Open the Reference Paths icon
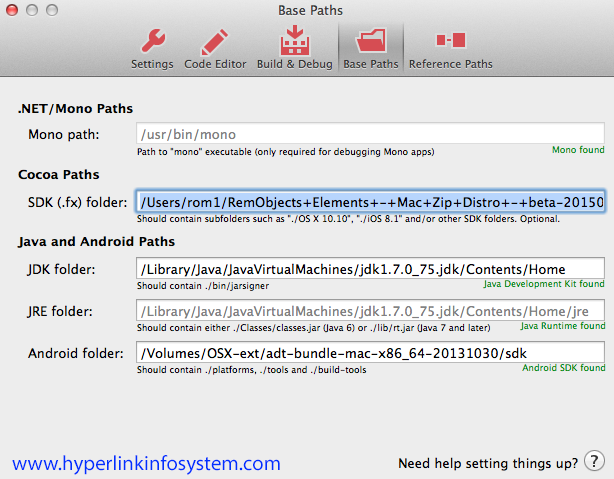 (x=451, y=40)
